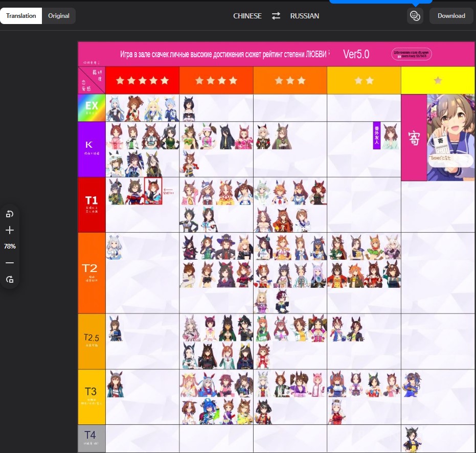Click the 78% zoom level value
Viewport: 476px width, 453px height.
click(x=10, y=246)
